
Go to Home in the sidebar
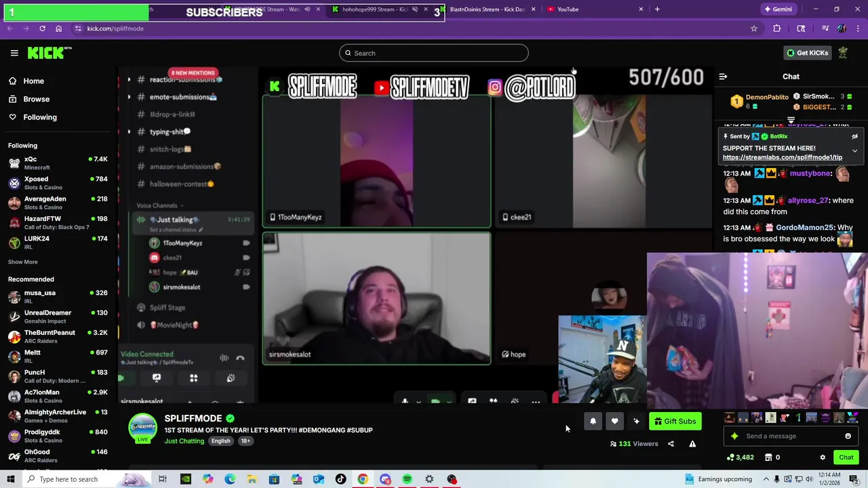coord(33,81)
